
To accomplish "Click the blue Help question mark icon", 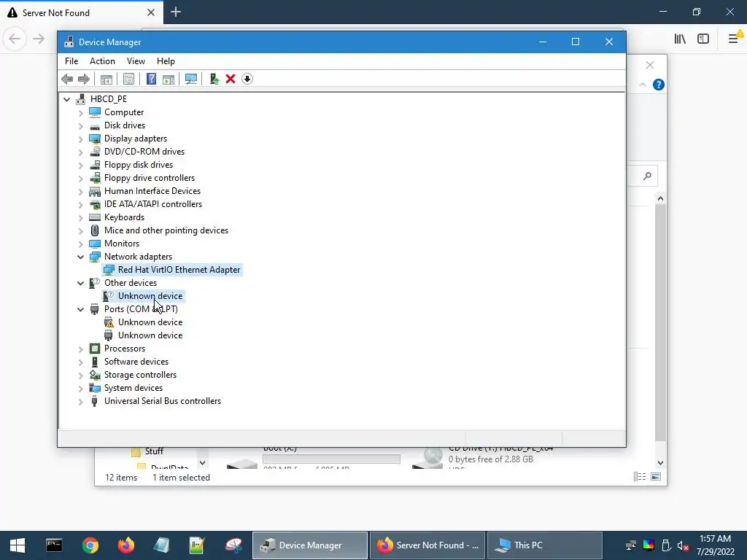I will [151, 79].
